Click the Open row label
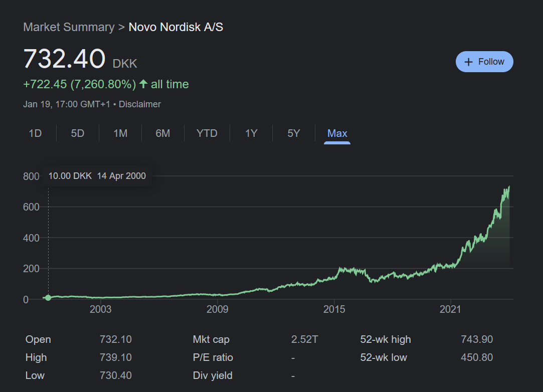The height and width of the screenshot is (392, 543). click(x=38, y=339)
